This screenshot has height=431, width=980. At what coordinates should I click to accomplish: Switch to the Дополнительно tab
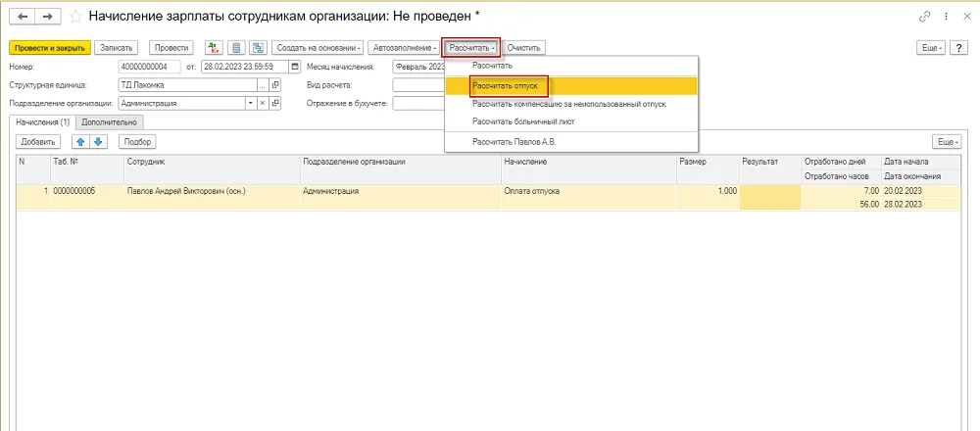click(x=110, y=121)
